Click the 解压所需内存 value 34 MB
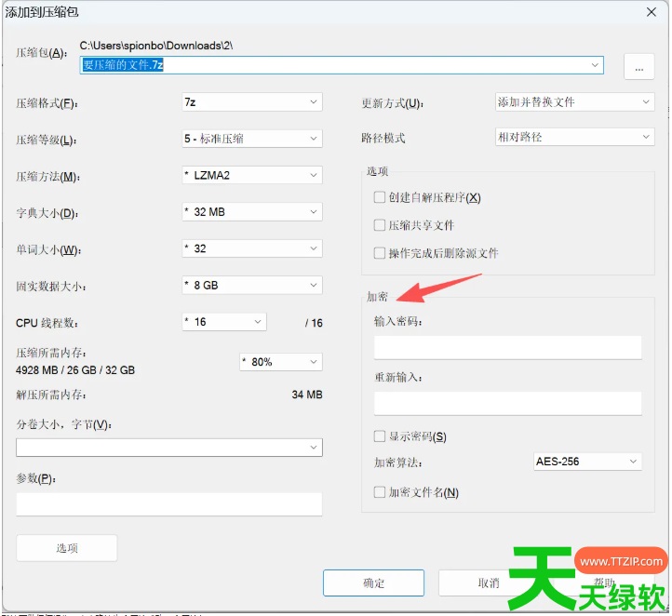This screenshot has width=672, height=616. 307,395
